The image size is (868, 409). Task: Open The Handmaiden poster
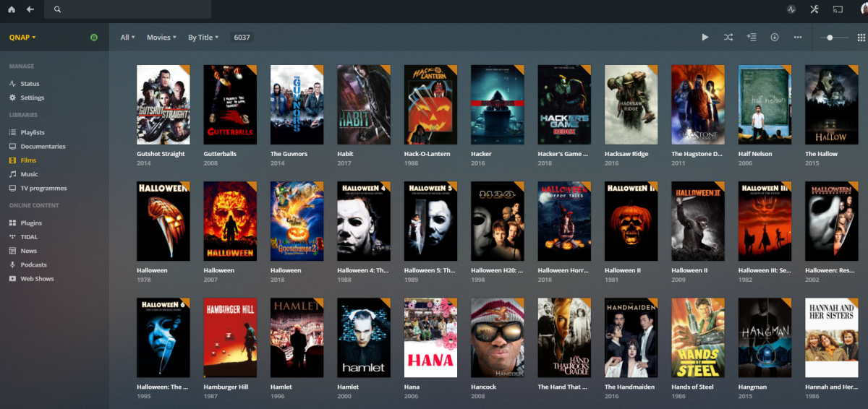coord(631,337)
